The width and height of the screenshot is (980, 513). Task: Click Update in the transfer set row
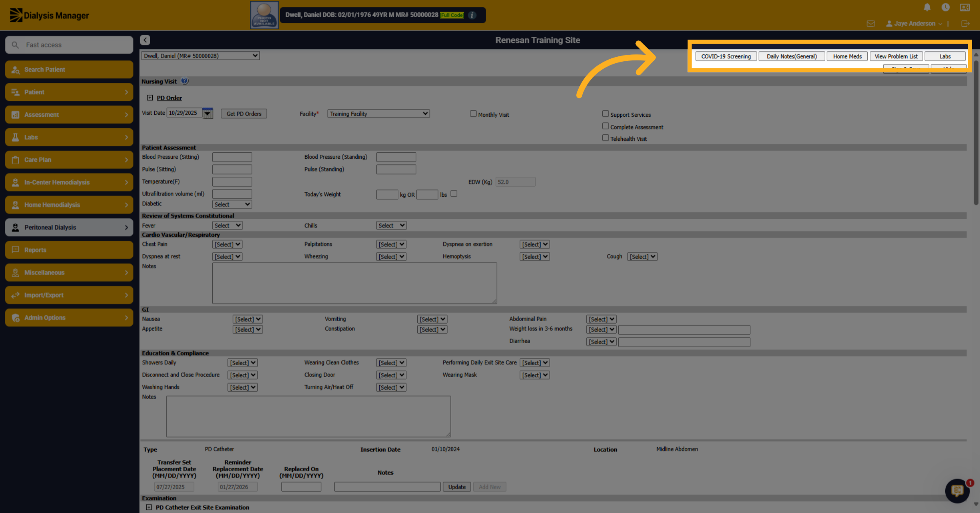[x=457, y=487]
